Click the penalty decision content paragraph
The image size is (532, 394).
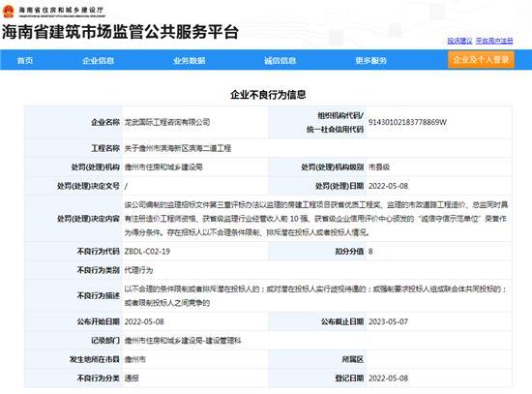[x=316, y=219]
